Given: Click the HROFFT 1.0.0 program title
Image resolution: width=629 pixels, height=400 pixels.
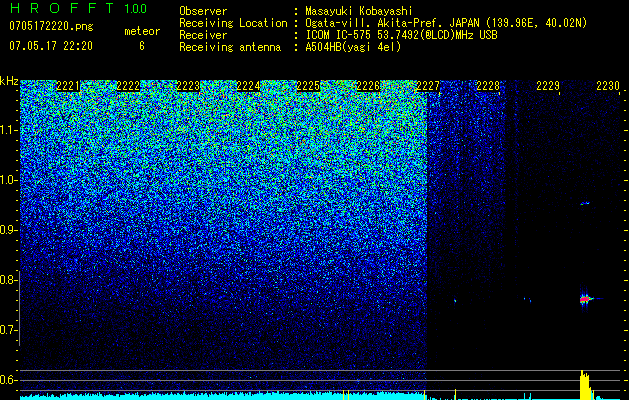Looking at the screenshot, I should click(x=78, y=9).
